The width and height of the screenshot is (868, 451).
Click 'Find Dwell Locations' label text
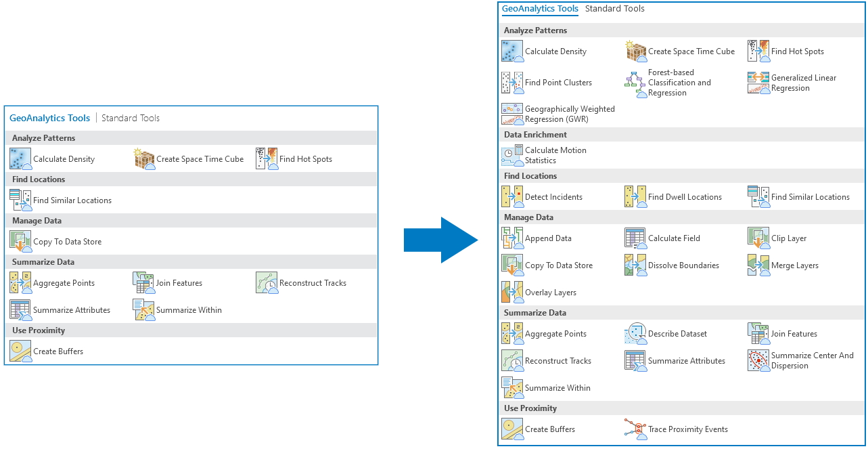tap(685, 197)
